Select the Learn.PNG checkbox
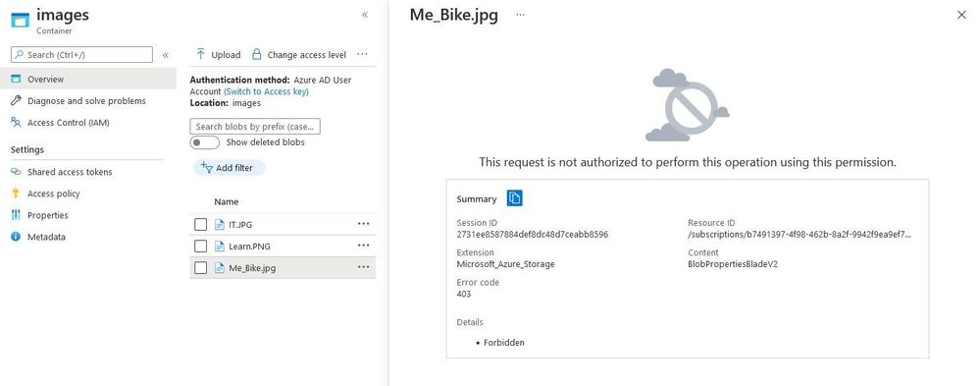 [201, 246]
